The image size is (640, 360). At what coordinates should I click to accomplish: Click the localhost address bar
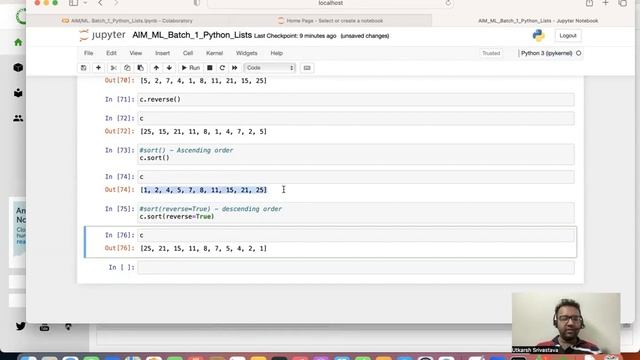(x=331, y=3)
